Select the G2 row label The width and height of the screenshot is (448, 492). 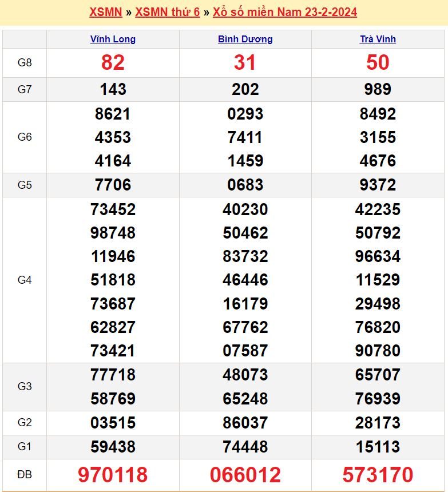click(25, 422)
